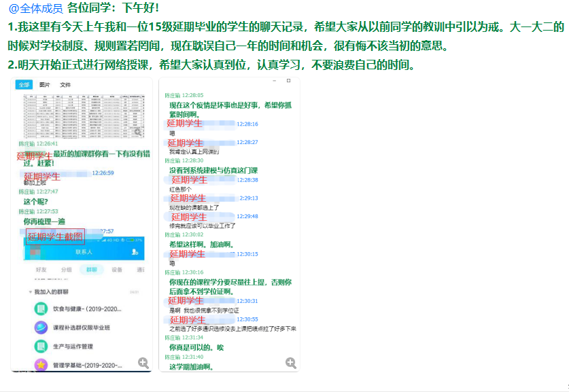This screenshot has height=392, width=569.
Task: Click the 课程补选群仅限毕业班 group avatar
Action: coord(41,327)
